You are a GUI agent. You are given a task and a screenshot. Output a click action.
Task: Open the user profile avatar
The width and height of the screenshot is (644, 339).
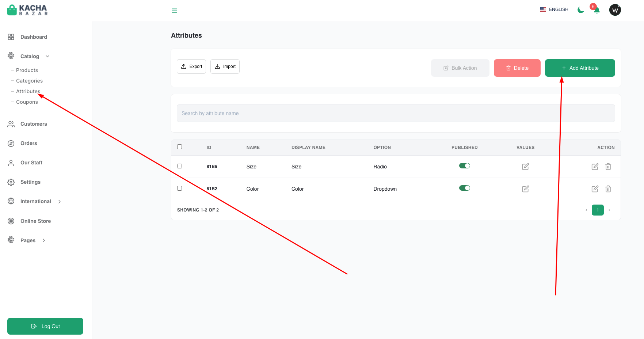point(615,10)
